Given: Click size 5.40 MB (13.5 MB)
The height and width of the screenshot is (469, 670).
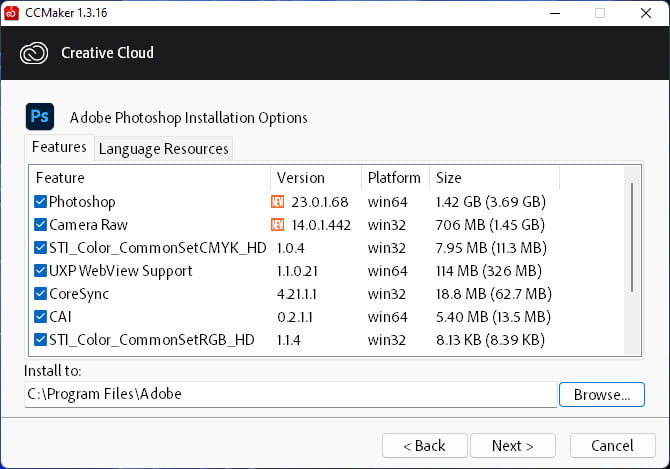Looking at the screenshot, I should [493, 317].
